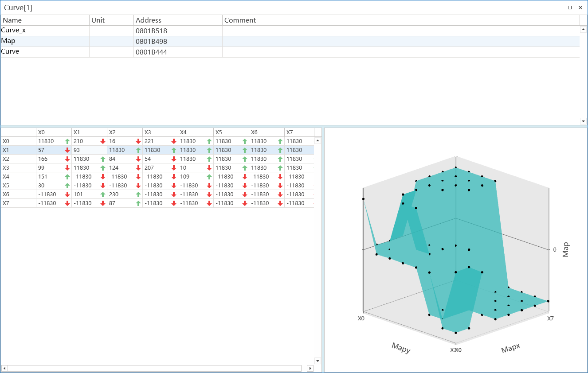588x373 pixels.
Task: Click red down arrow beside value 221
Action: point(174,141)
